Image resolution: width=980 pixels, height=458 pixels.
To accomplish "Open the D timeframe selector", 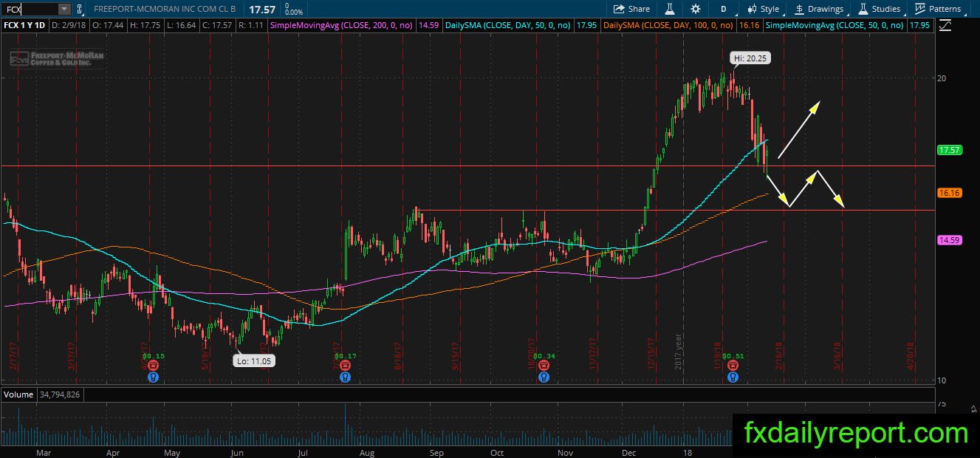I will pyautogui.click(x=723, y=9).
